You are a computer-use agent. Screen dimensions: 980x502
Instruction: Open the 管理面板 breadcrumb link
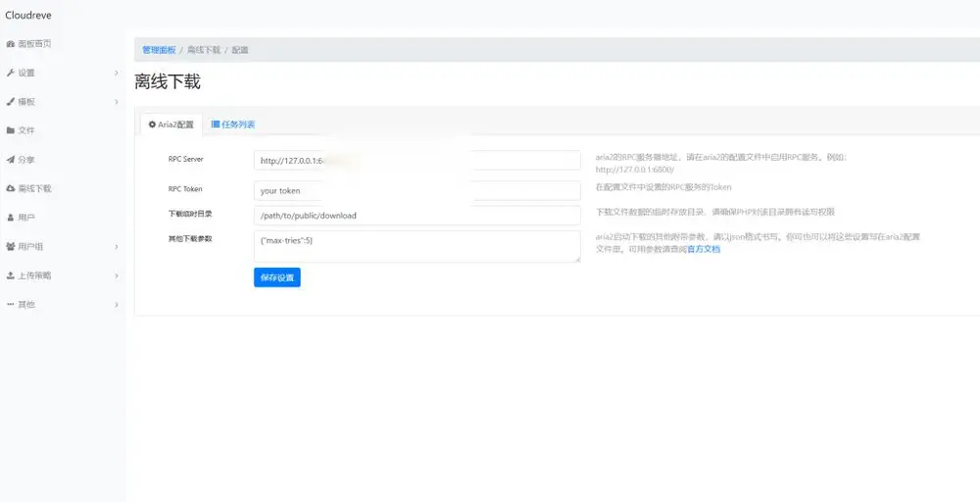[159, 49]
